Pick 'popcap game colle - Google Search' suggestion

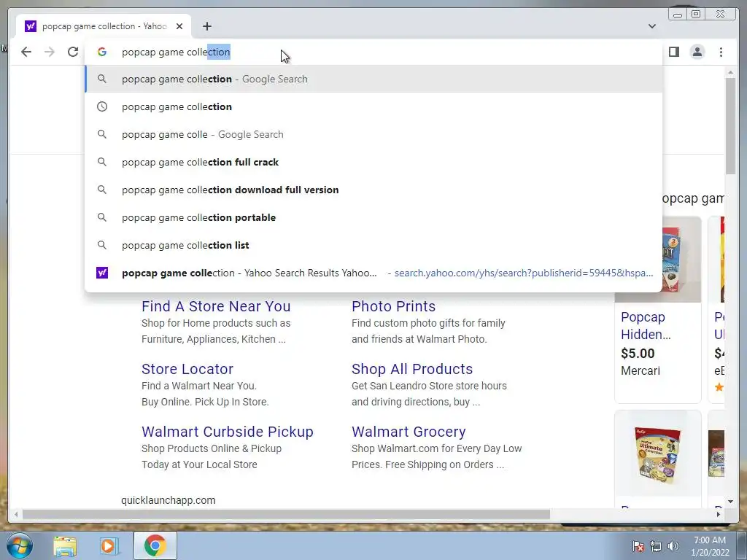coord(373,134)
